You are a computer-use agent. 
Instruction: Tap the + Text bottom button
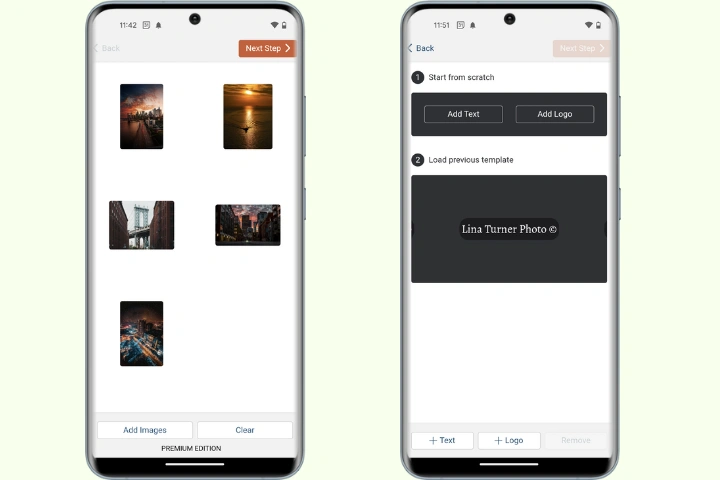[x=442, y=440]
